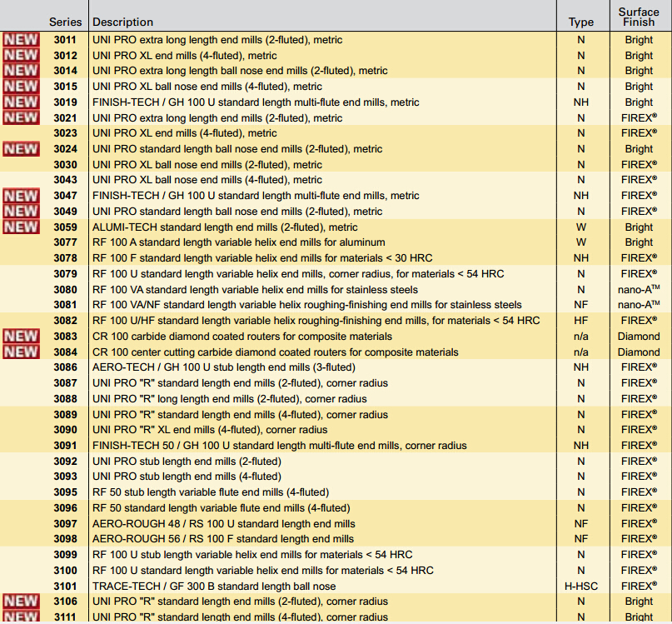Viewport: 672px width, 624px height.
Task: Select the NEW badge beside series 3019
Action: 21,102
